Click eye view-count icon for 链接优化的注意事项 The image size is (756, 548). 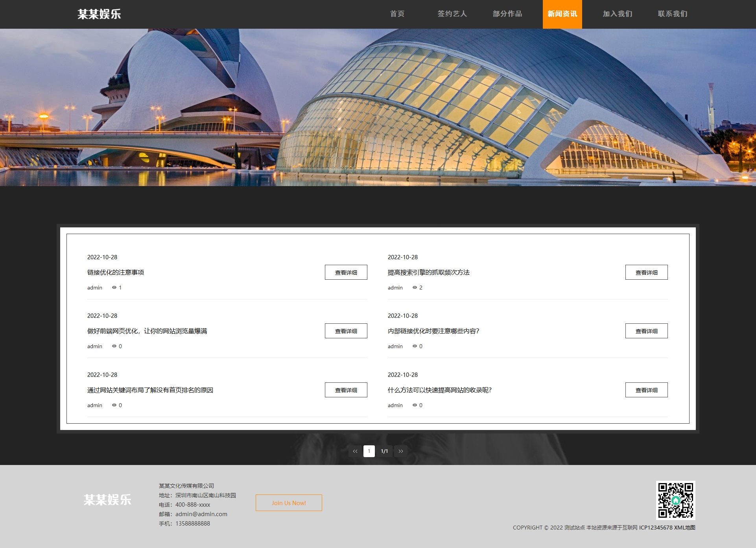point(114,288)
